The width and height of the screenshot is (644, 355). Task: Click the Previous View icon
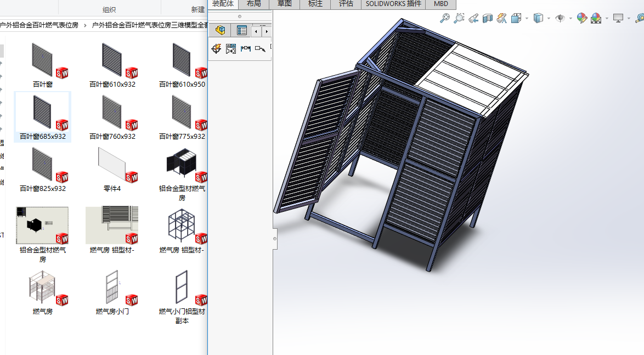point(473,18)
